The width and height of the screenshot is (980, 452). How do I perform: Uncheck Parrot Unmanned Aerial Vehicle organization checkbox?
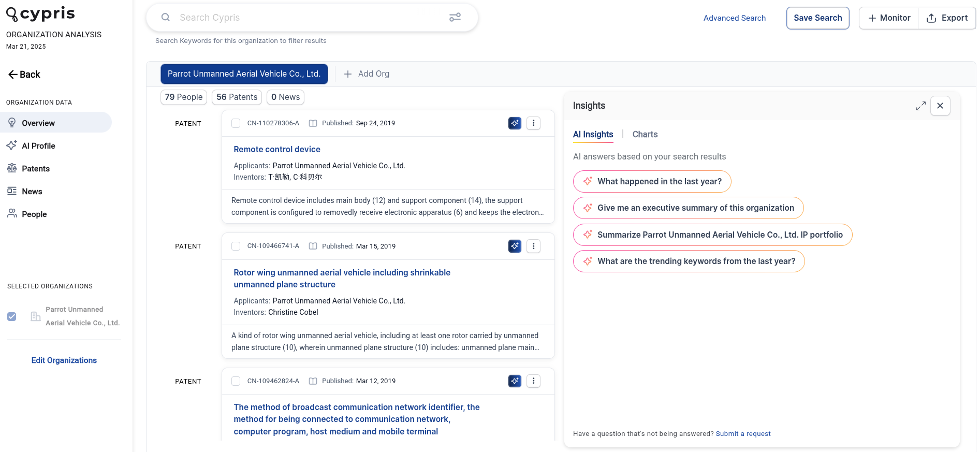[x=12, y=316]
